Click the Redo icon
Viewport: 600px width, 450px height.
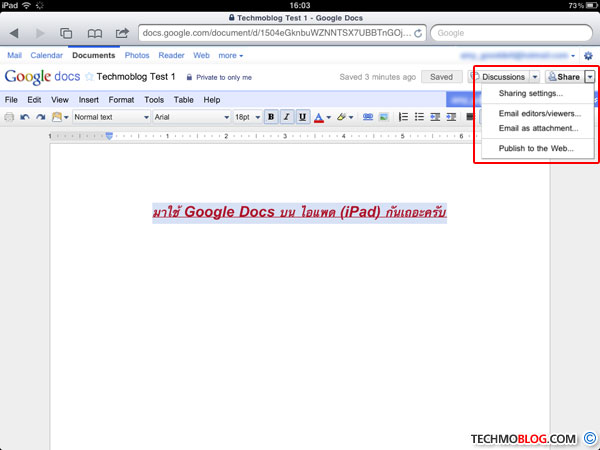[41, 117]
